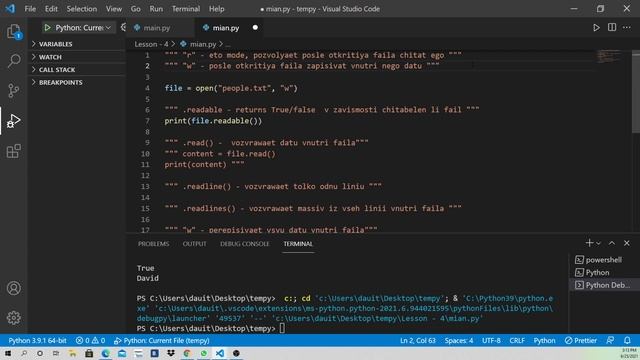Image resolution: width=640 pixels, height=360 pixels.
Task: Open the Go menu
Action: (136, 9)
